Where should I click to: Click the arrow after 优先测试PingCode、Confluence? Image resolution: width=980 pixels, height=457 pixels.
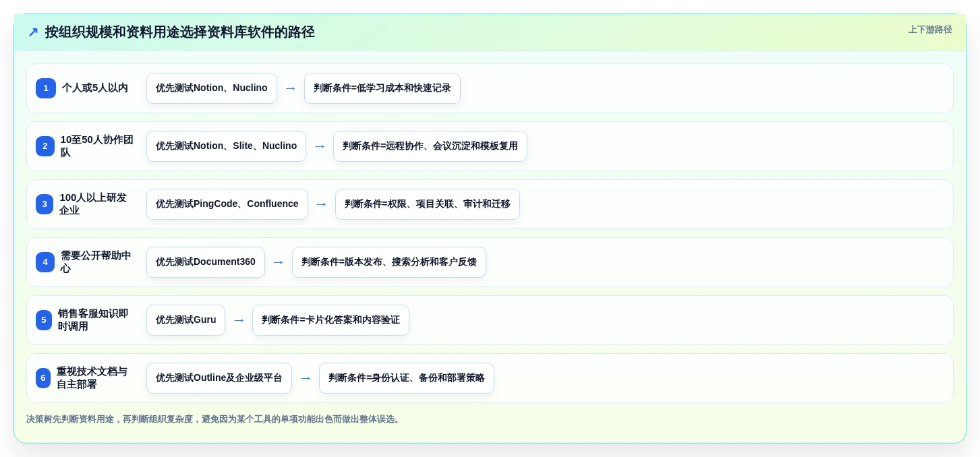322,204
